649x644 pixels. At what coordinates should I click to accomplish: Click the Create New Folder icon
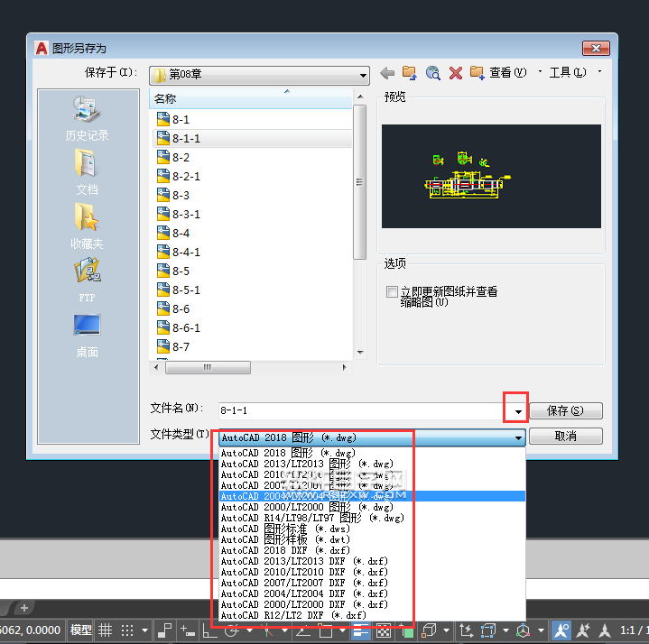click(477, 73)
